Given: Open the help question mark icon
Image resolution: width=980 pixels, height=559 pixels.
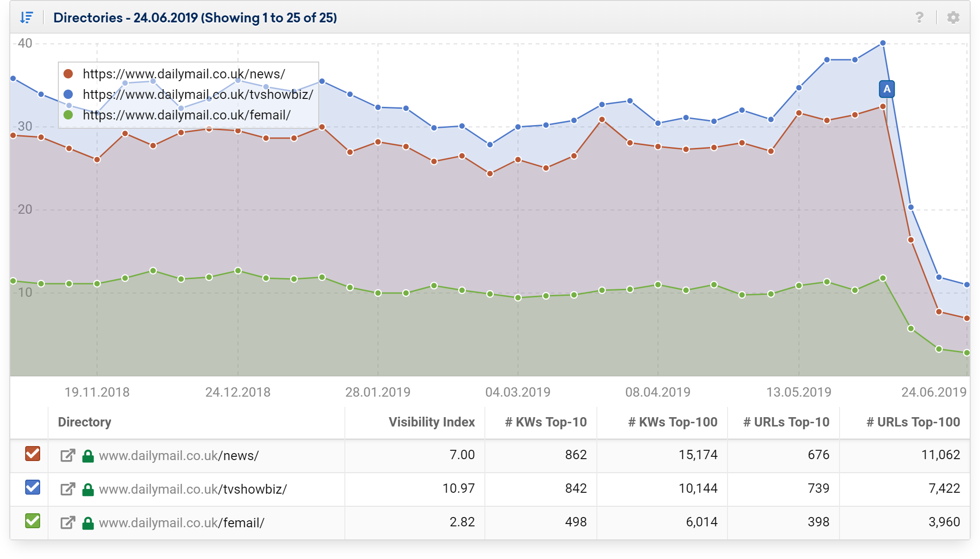Looking at the screenshot, I should [919, 18].
